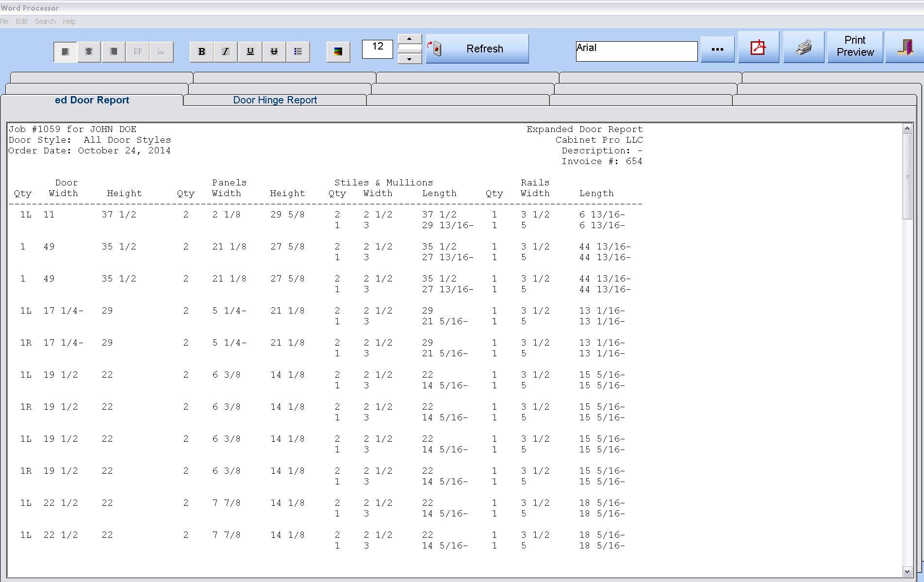
Task: Click the 'Stiles & Mullions' column header
Action: point(383,183)
